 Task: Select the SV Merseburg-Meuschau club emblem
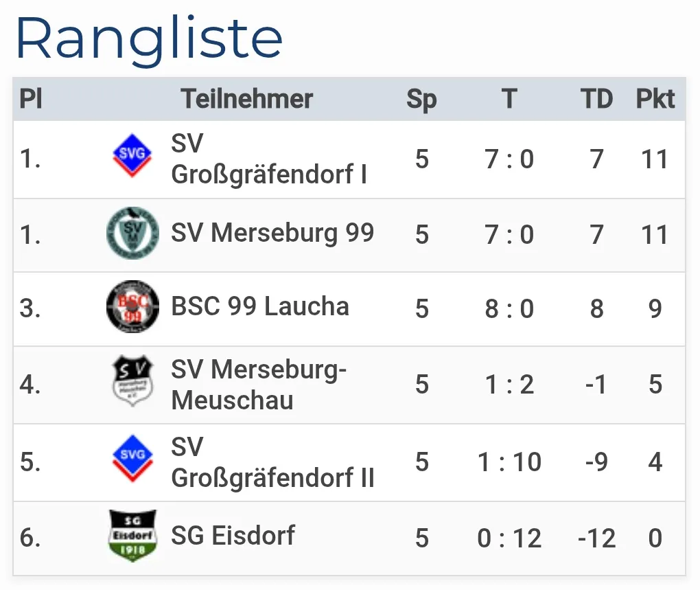(132, 382)
